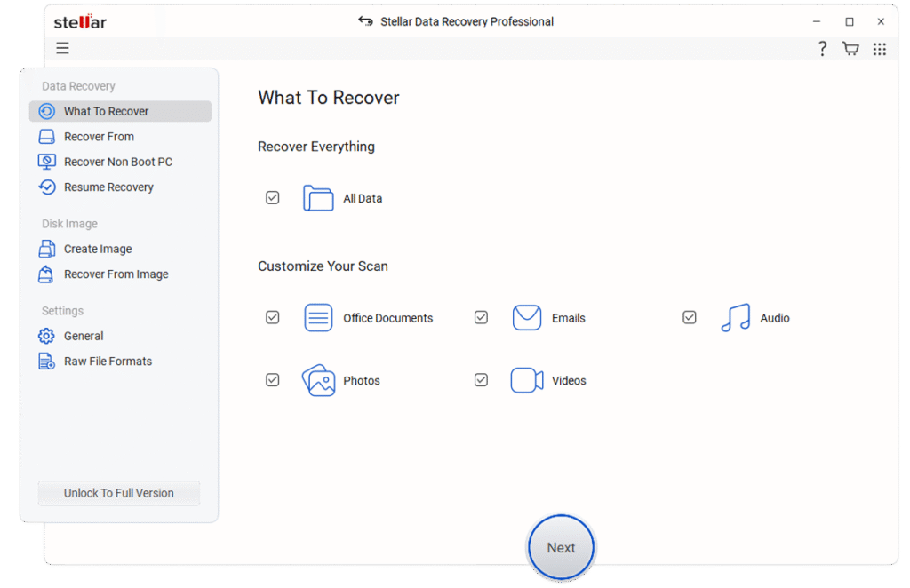Open Raw File Formats settings
Image resolution: width=910 pixels, height=588 pixels.
pyautogui.click(x=108, y=362)
